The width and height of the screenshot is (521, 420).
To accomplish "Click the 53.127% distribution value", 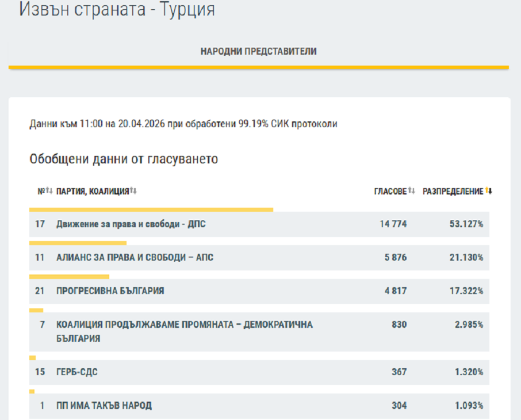I will [466, 224].
